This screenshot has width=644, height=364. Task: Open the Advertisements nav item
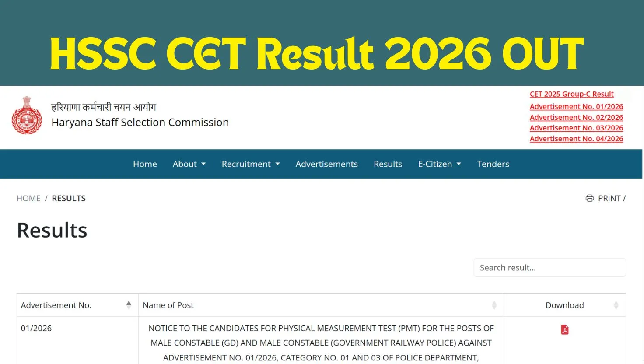pyautogui.click(x=326, y=164)
